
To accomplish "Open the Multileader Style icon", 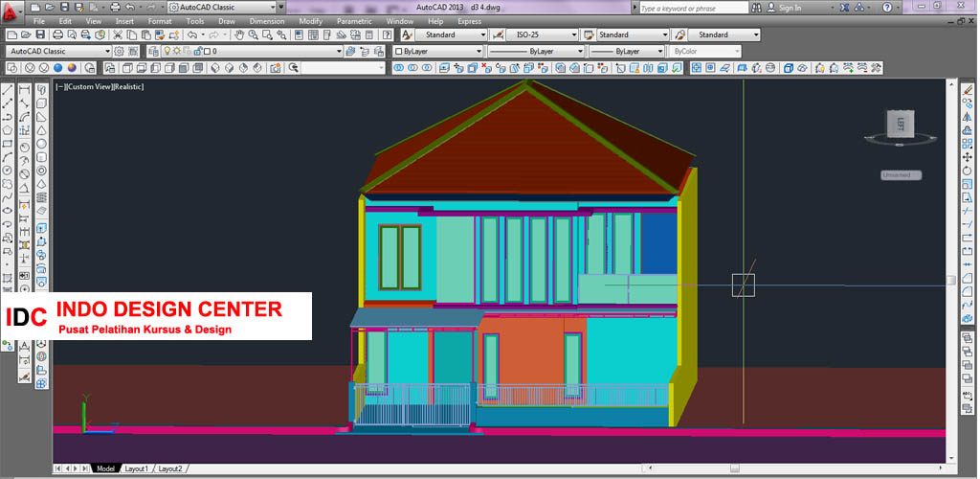I will coord(680,35).
